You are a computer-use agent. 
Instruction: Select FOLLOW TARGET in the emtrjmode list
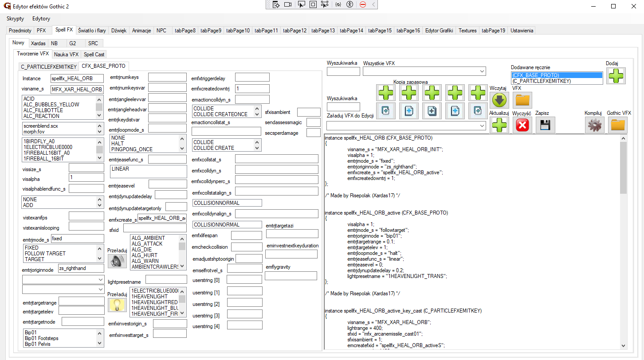point(45,254)
